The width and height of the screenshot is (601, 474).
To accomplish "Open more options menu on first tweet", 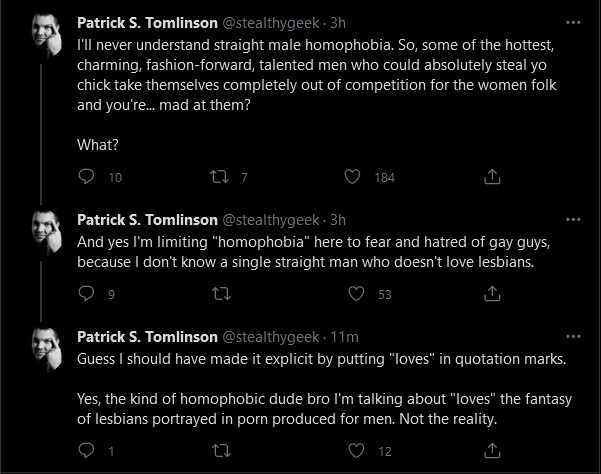I will 573,23.
